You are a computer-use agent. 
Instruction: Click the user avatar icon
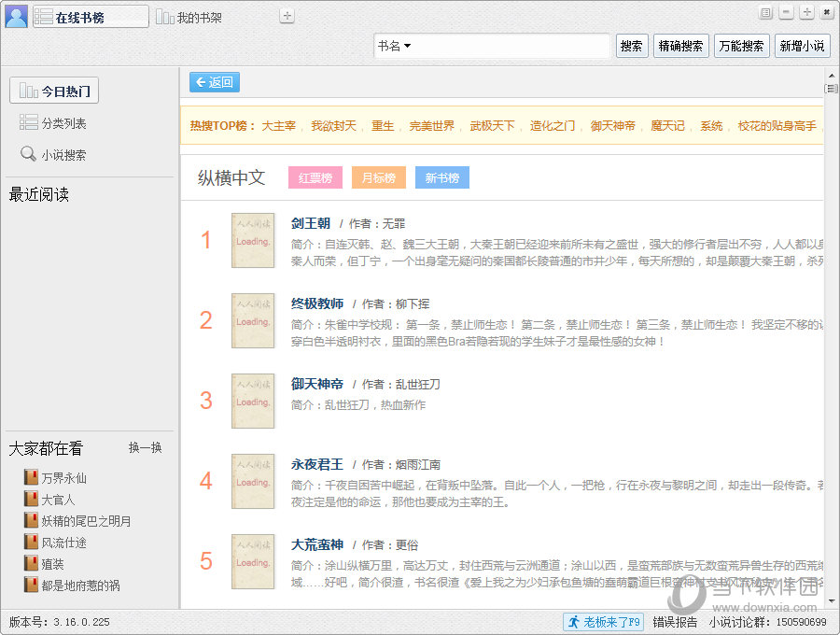16,16
